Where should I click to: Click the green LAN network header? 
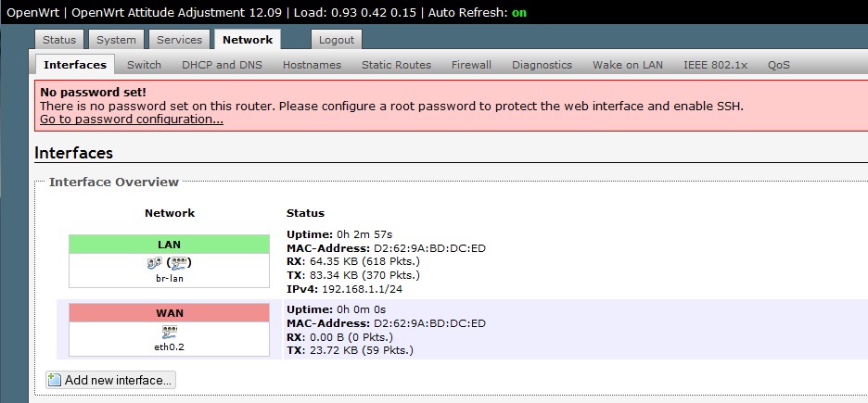[x=169, y=245]
